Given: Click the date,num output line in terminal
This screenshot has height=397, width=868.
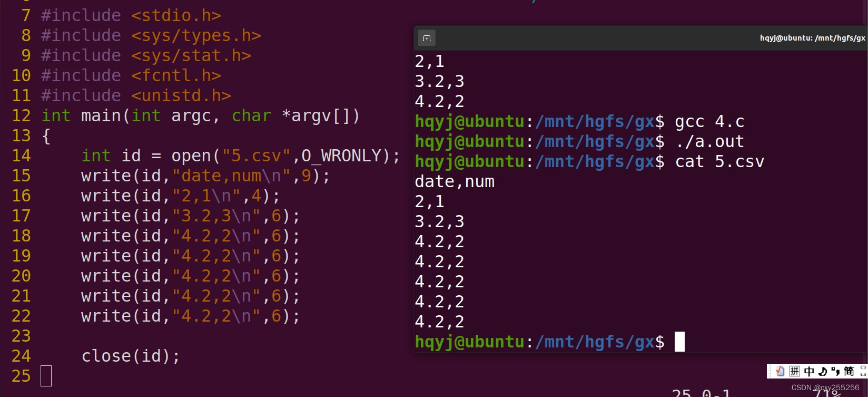Looking at the screenshot, I should click(455, 181).
